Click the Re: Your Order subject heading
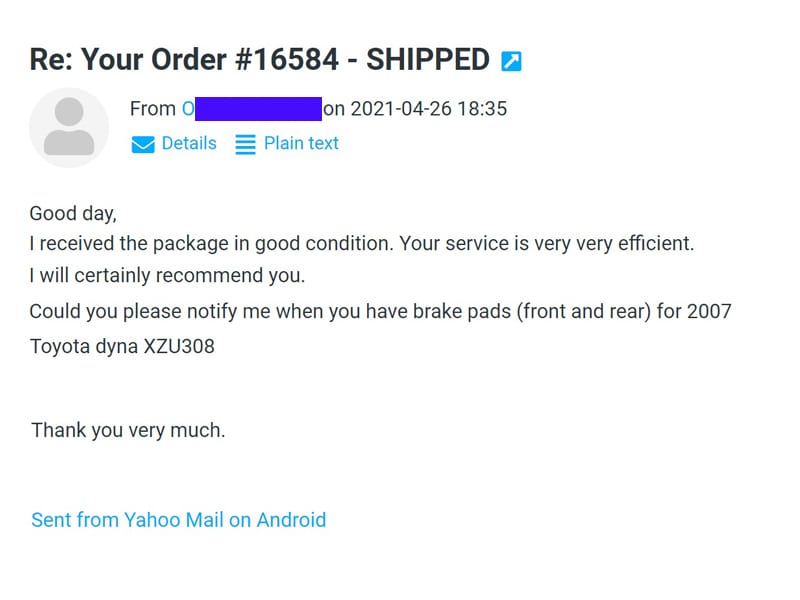Viewport: 800px width, 600px height. [x=260, y=60]
